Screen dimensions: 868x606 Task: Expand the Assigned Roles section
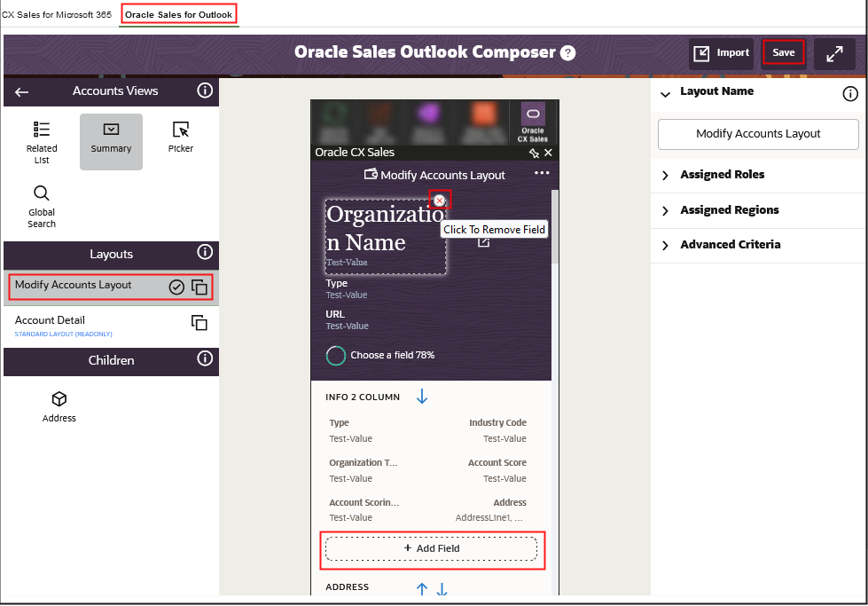[720, 174]
